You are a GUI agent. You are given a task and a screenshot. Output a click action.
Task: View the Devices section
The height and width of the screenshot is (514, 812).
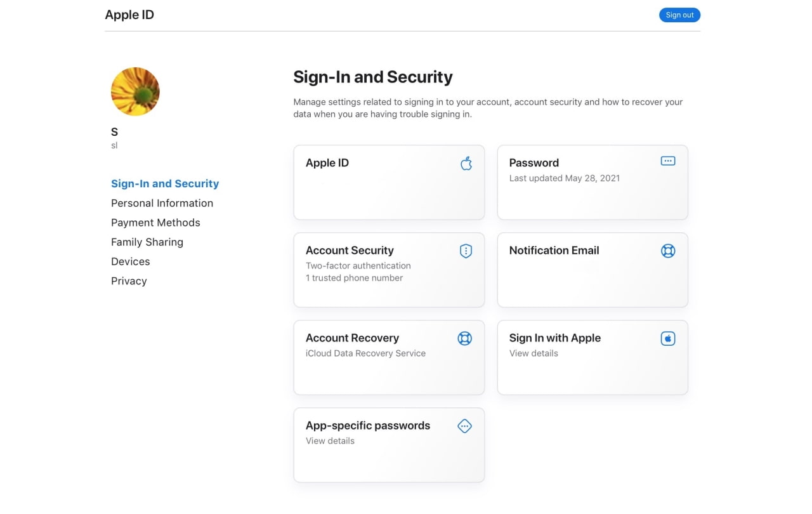click(131, 261)
